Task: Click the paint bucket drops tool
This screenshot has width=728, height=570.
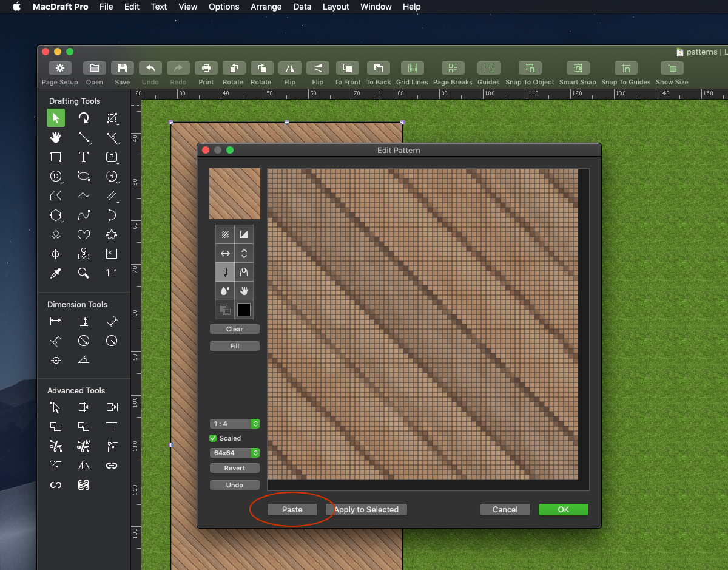Action: coord(225,291)
